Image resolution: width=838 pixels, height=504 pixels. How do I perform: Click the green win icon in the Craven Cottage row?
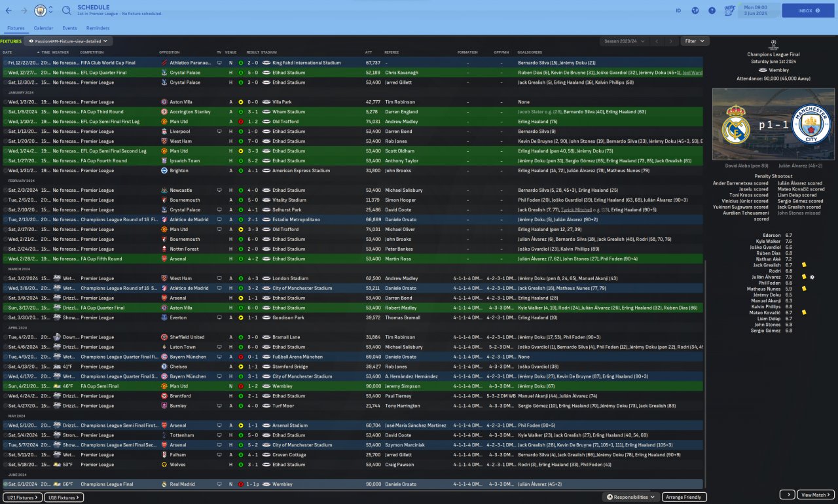tap(240, 455)
